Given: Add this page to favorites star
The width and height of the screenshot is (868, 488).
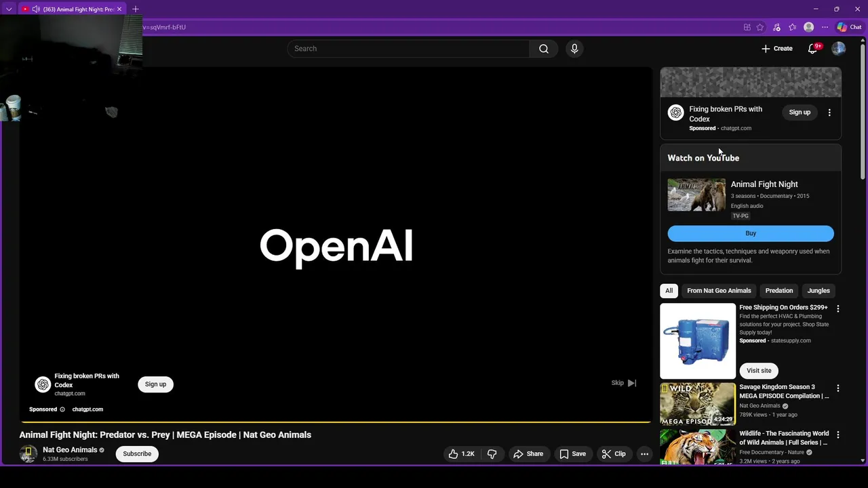Looking at the screenshot, I should click(760, 27).
